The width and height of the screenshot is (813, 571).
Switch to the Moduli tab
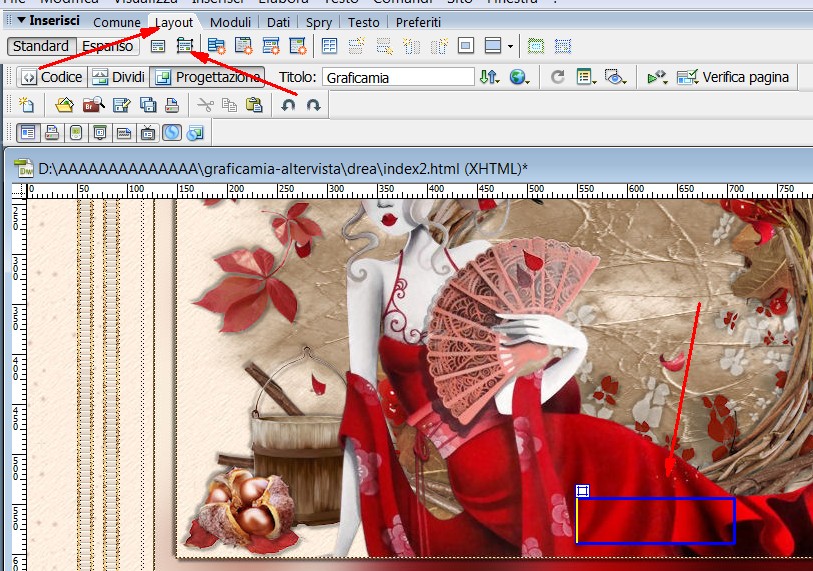click(x=230, y=22)
